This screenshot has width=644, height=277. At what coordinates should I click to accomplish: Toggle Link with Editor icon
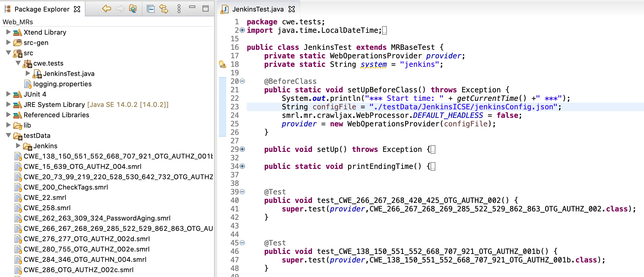coord(164,9)
